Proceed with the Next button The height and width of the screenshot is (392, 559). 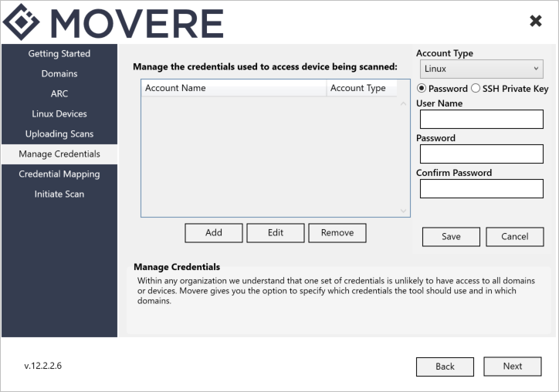click(513, 367)
